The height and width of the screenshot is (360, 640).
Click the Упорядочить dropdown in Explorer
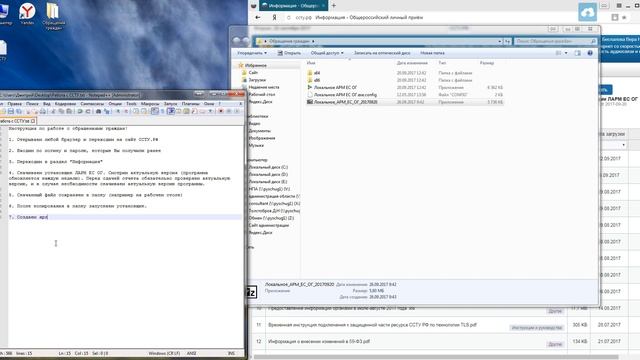coord(252,53)
